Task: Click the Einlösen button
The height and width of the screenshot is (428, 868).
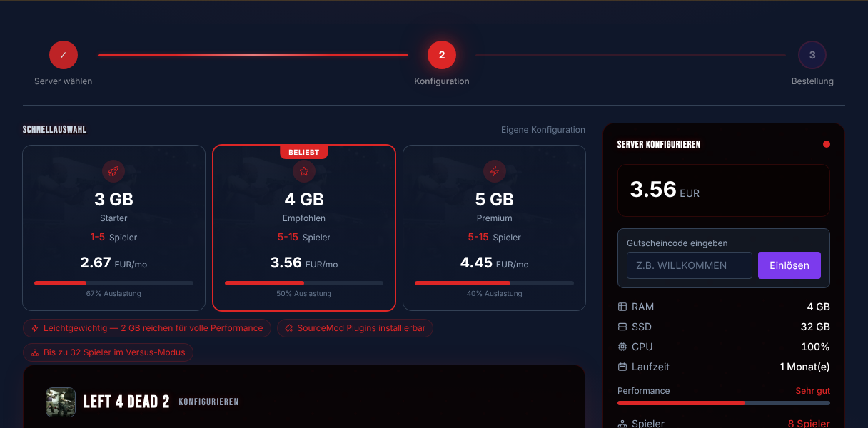Action: pos(789,265)
